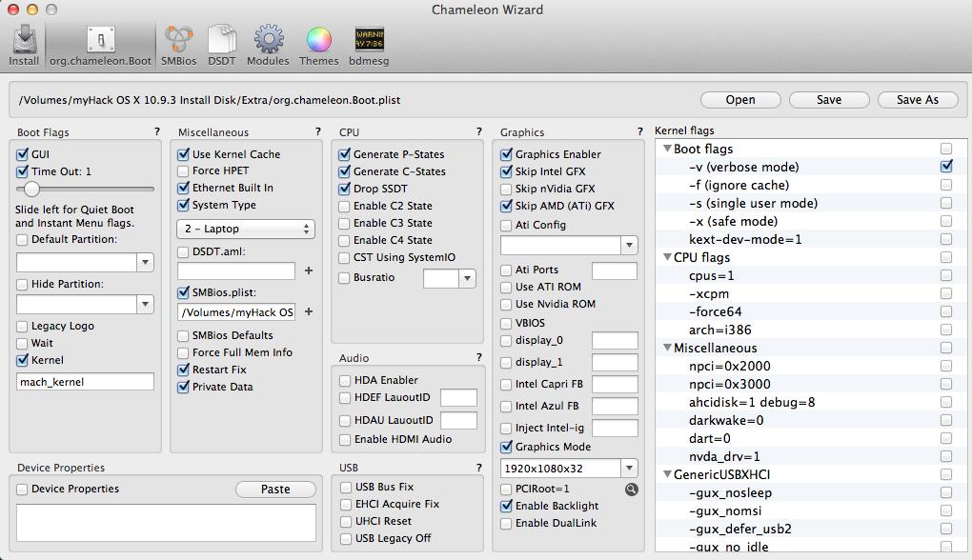Image resolution: width=972 pixels, height=560 pixels.
Task: Uncheck the -v (verbose mode) kernel flag
Action: click(946, 166)
